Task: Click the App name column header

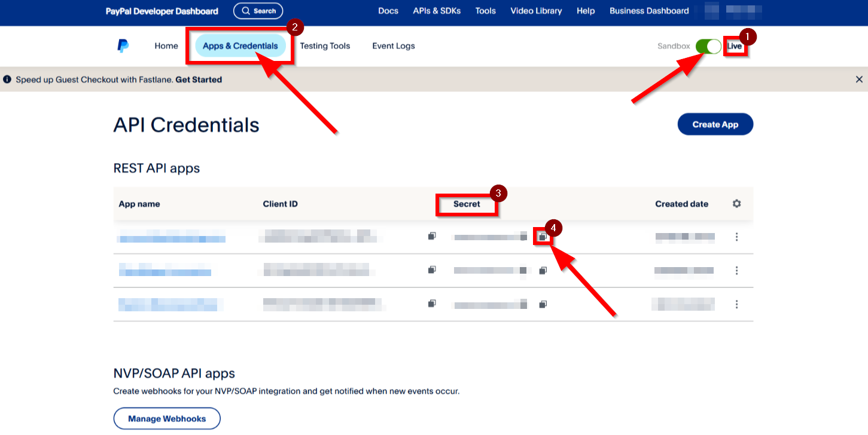Action: [x=139, y=204]
